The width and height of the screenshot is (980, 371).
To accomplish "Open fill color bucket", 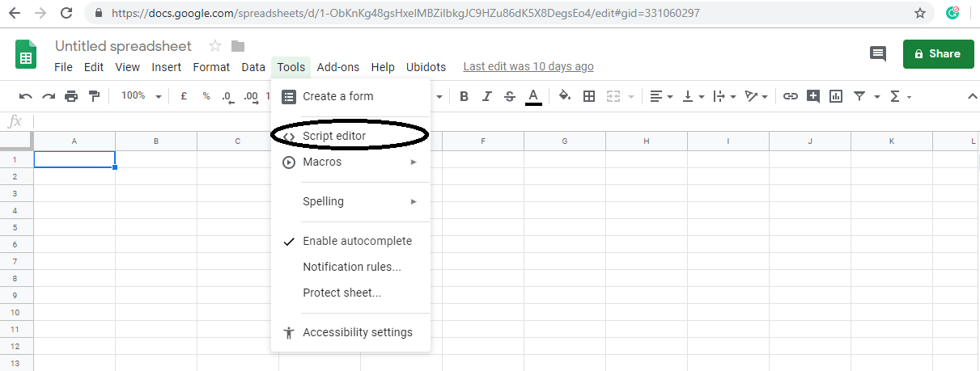I will (565, 96).
